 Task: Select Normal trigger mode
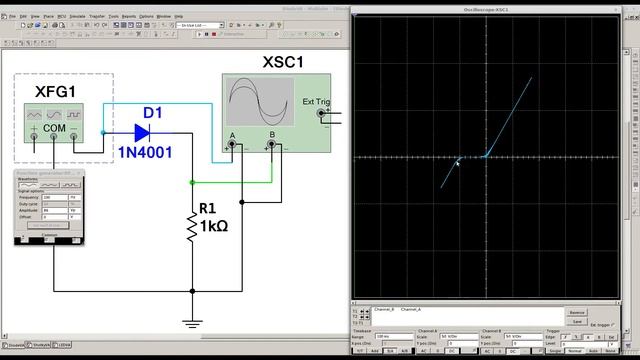[575, 351]
